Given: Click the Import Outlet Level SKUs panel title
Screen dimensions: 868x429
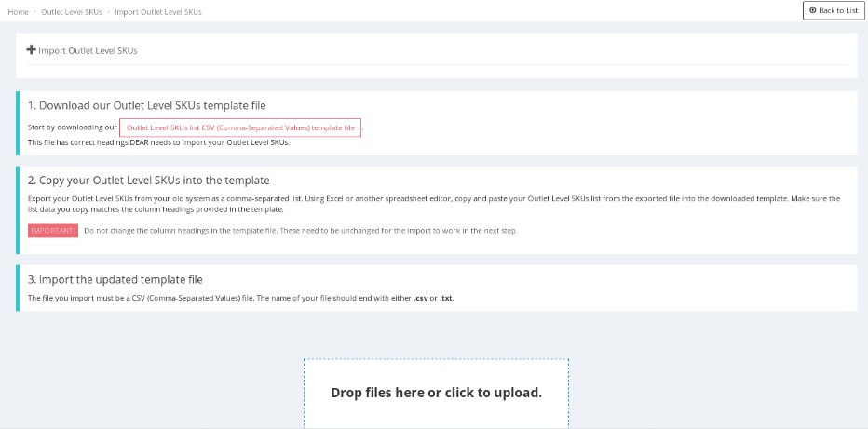Looking at the screenshot, I should click(88, 51).
